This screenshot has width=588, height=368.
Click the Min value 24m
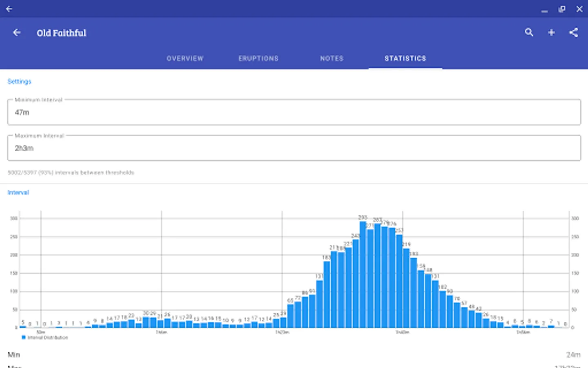(573, 355)
